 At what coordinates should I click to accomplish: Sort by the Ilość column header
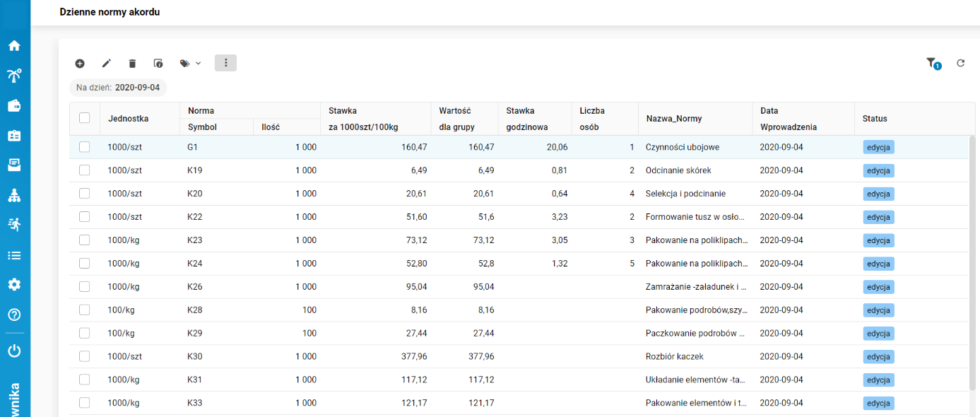(271, 127)
